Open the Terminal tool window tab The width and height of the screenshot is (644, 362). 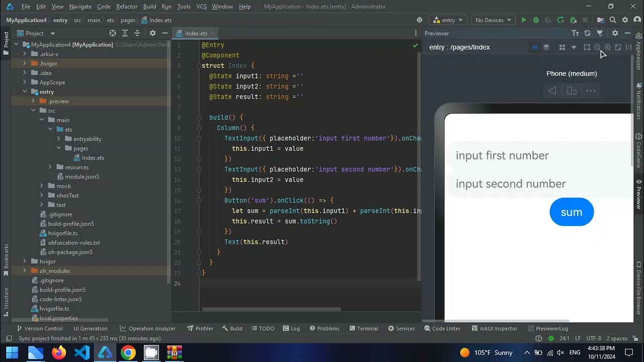[x=363, y=328]
